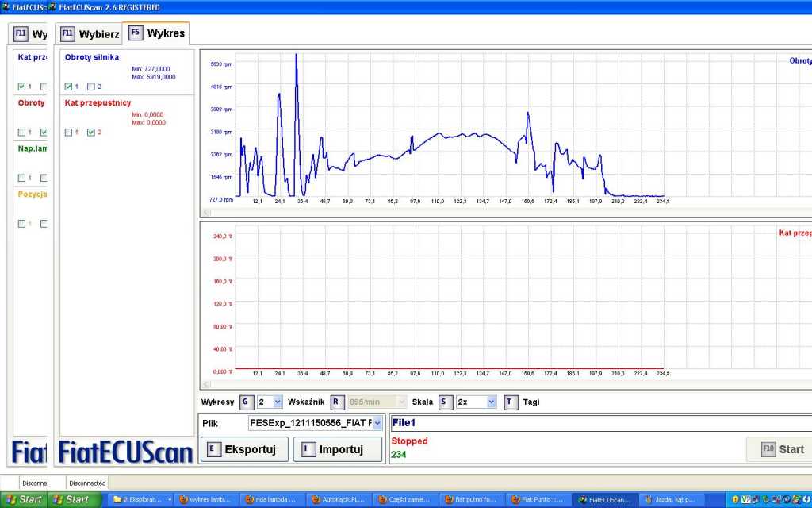Click the Eksportuj button
Viewport: 812px width, 508px height.
coord(244,449)
